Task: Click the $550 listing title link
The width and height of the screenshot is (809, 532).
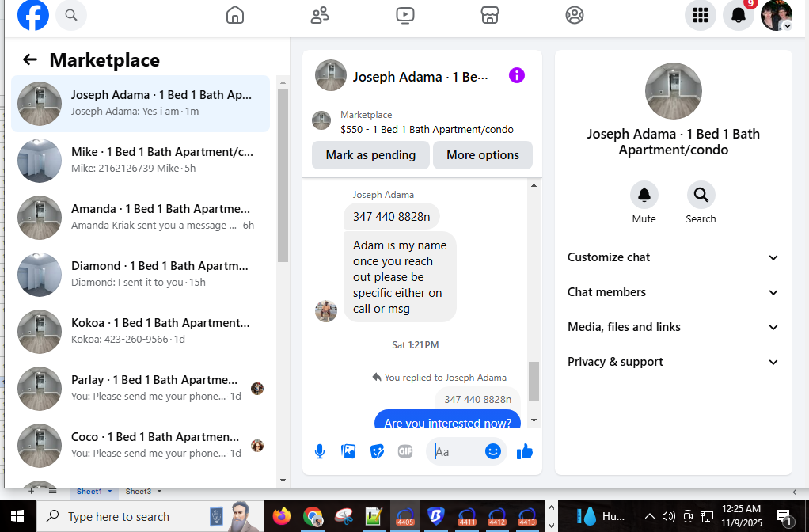Action: click(x=427, y=130)
